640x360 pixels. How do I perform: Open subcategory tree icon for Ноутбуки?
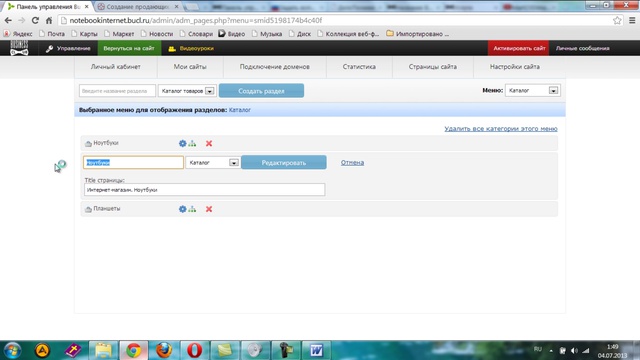point(192,143)
